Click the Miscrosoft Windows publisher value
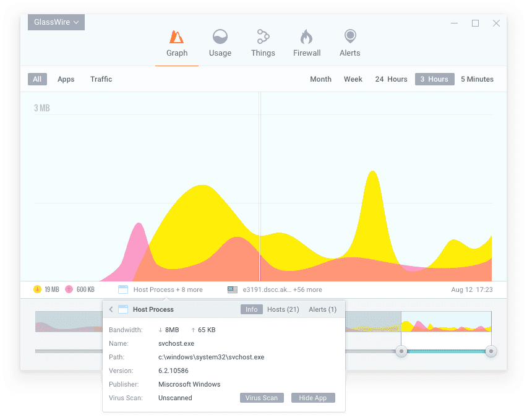The width and height of the screenshot is (527, 420). 189,384
